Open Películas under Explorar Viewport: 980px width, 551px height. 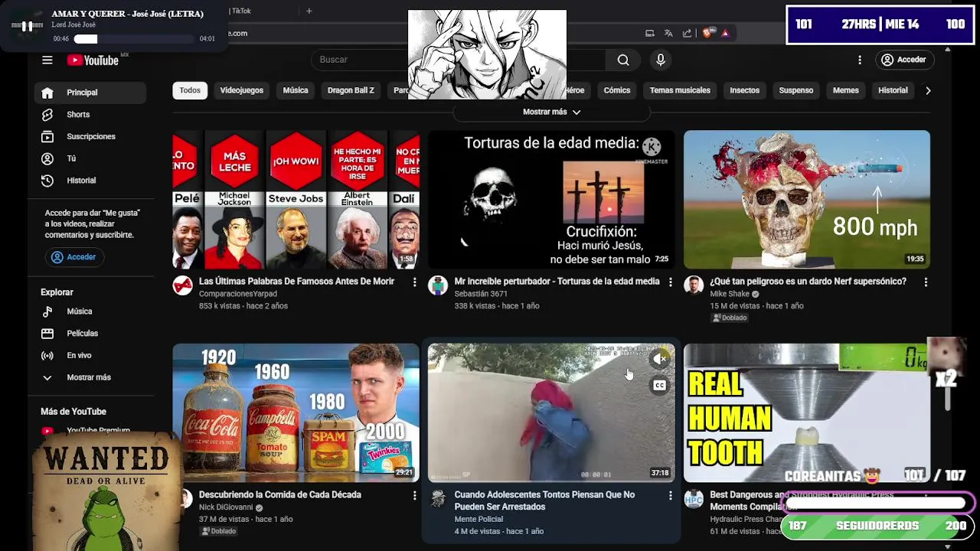coord(90,334)
